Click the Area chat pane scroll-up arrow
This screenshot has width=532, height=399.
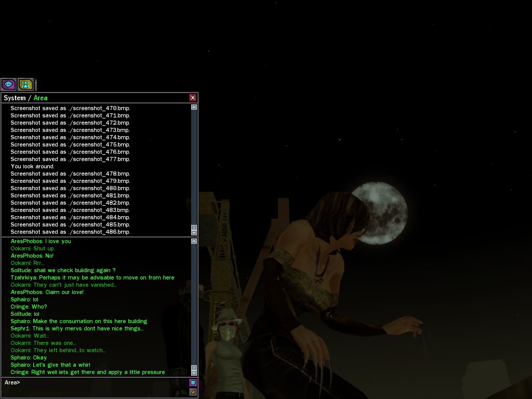pyautogui.click(x=194, y=241)
